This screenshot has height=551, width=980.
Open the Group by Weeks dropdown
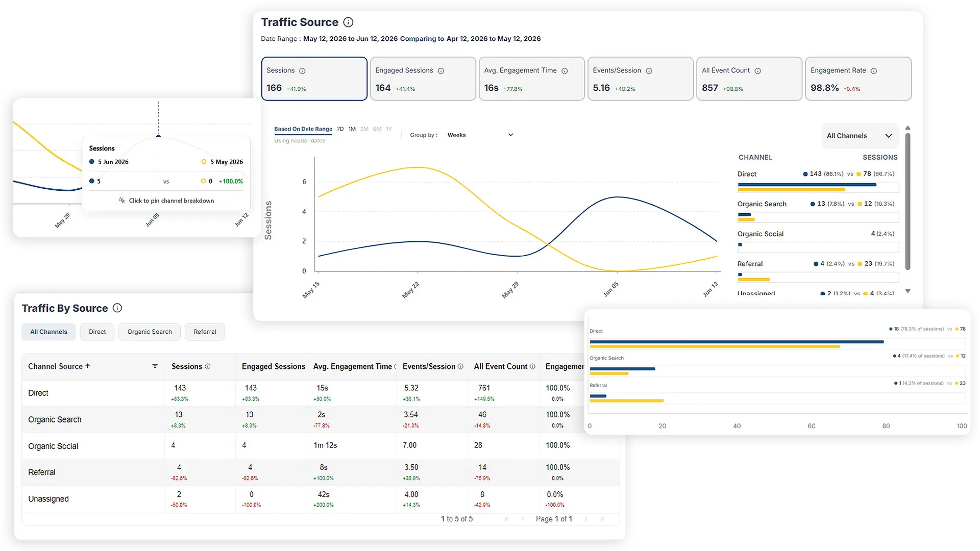point(480,135)
